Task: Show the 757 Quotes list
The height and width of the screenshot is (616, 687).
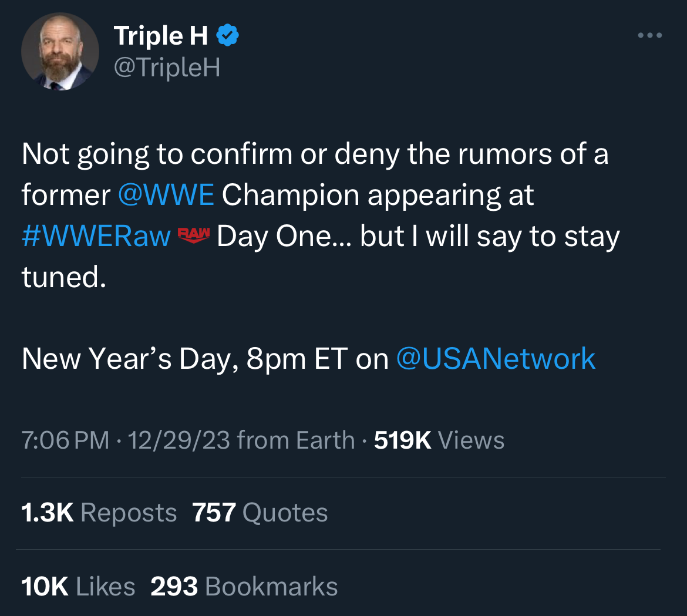Action: tap(260, 513)
